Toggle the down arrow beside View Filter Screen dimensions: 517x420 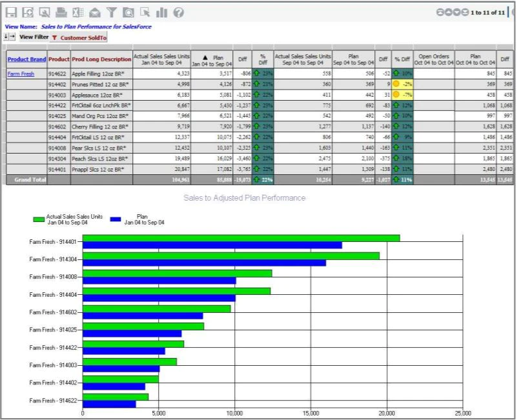click(6, 37)
